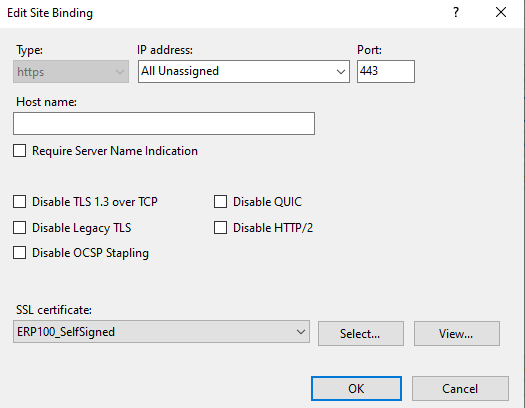Check Disable TLS 1.3 over TCP
525x408 pixels.
[19, 202]
